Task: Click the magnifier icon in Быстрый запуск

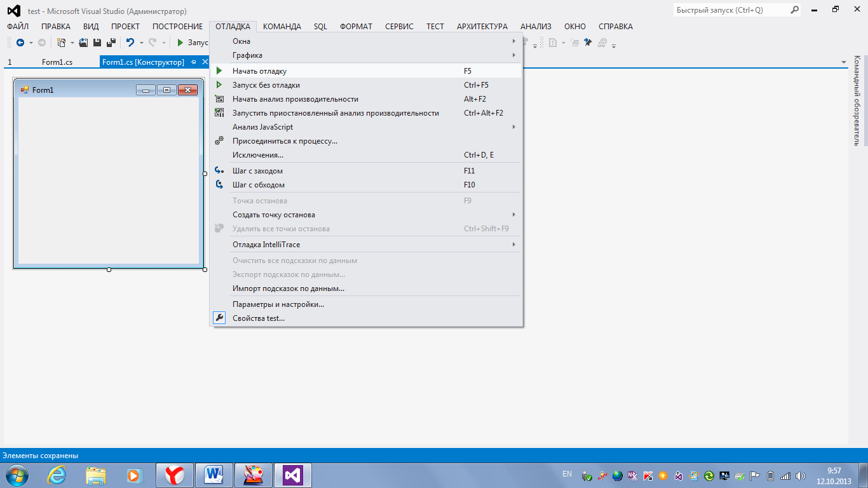Action: pos(794,10)
